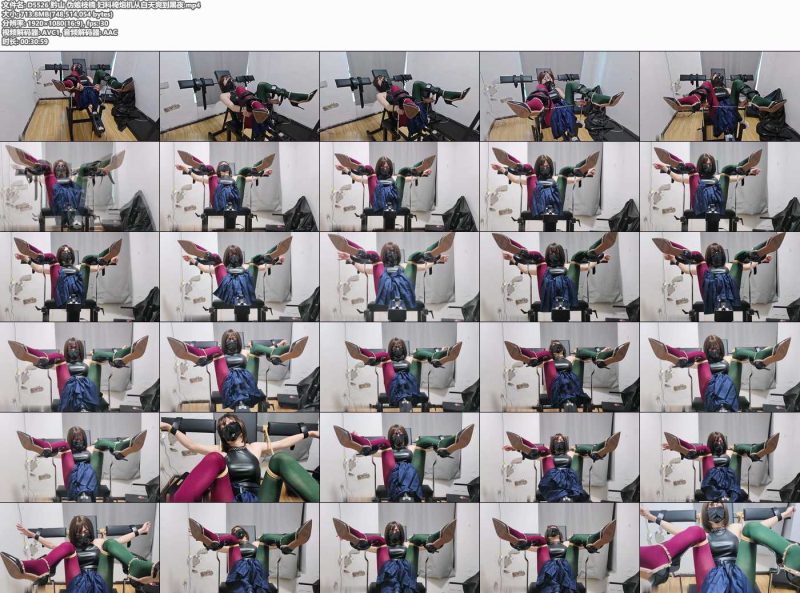Select the first thumbnail in the top row
The width and height of the screenshot is (800, 593).
[80, 96]
